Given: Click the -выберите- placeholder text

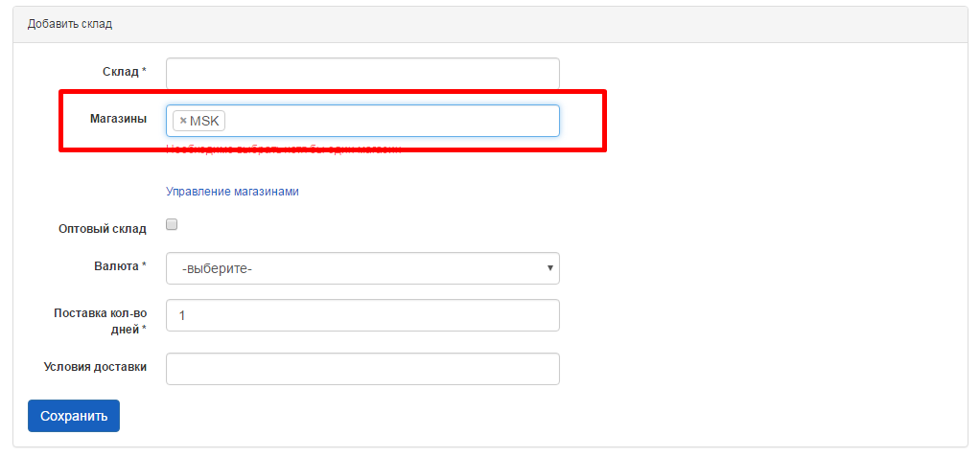Looking at the screenshot, I should pyautogui.click(x=217, y=269).
